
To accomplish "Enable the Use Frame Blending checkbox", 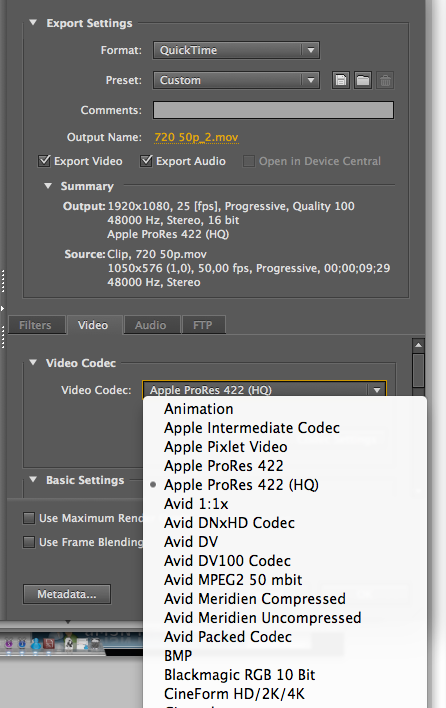I will [x=29, y=542].
